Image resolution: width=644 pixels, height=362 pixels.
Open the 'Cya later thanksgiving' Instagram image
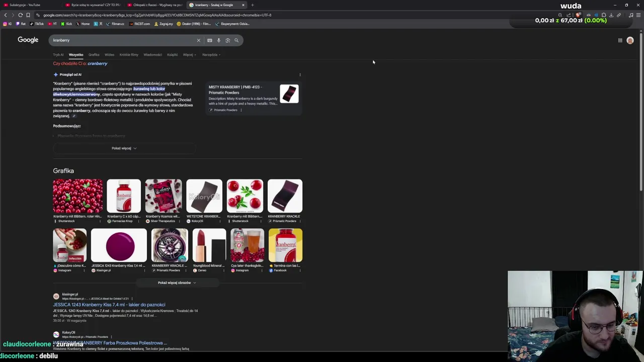point(247,245)
